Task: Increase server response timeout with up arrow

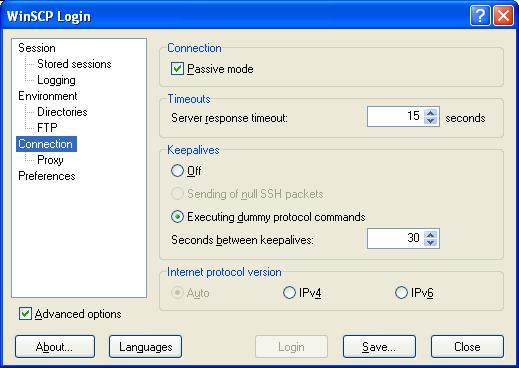Action: (431, 113)
